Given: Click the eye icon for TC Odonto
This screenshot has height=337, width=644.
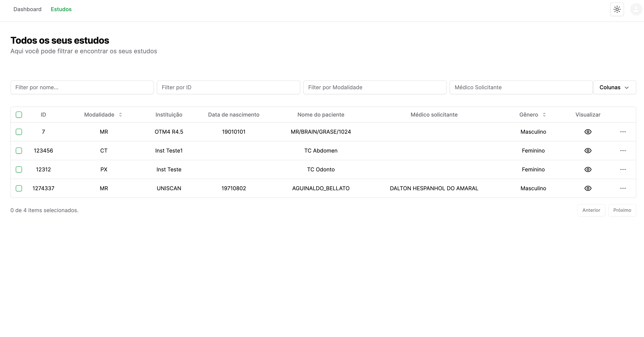Looking at the screenshot, I should [x=588, y=169].
